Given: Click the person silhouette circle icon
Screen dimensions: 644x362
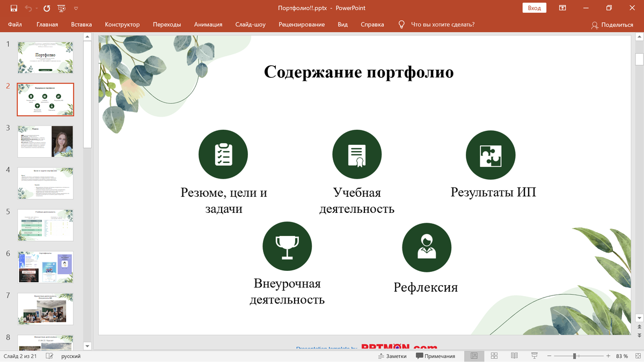Looking at the screenshot, I should point(427,247).
